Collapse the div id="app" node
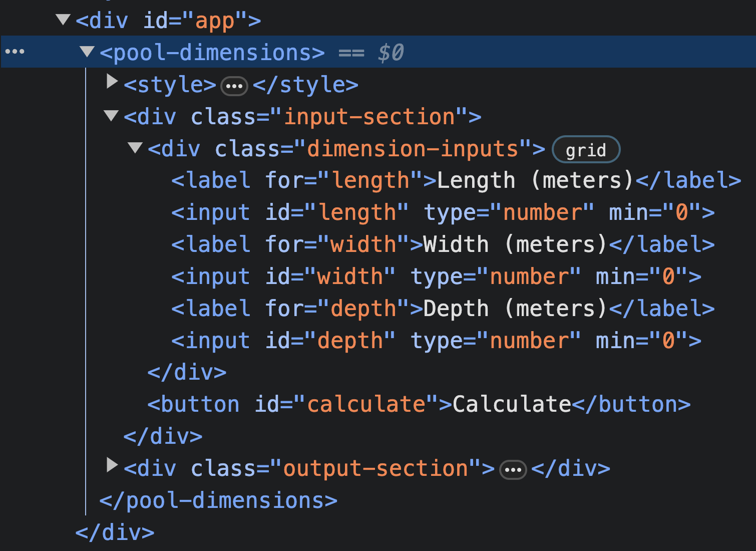 63,20
